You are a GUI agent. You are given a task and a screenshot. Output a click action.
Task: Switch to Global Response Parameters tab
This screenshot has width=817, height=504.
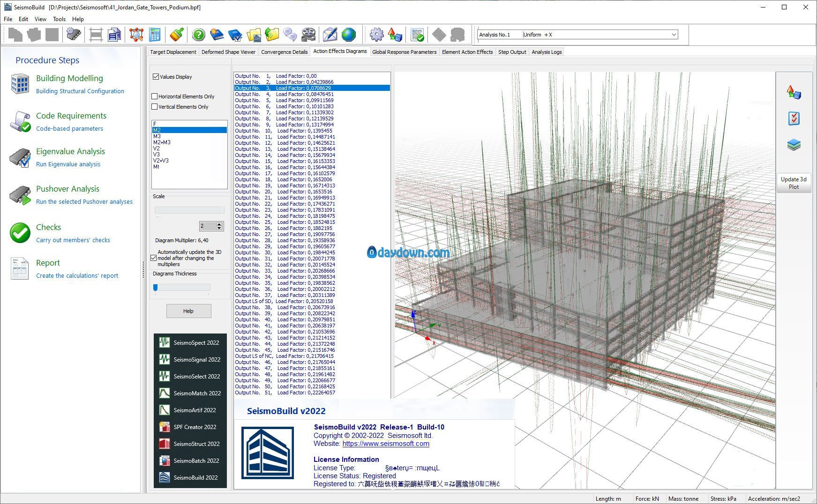(x=404, y=52)
